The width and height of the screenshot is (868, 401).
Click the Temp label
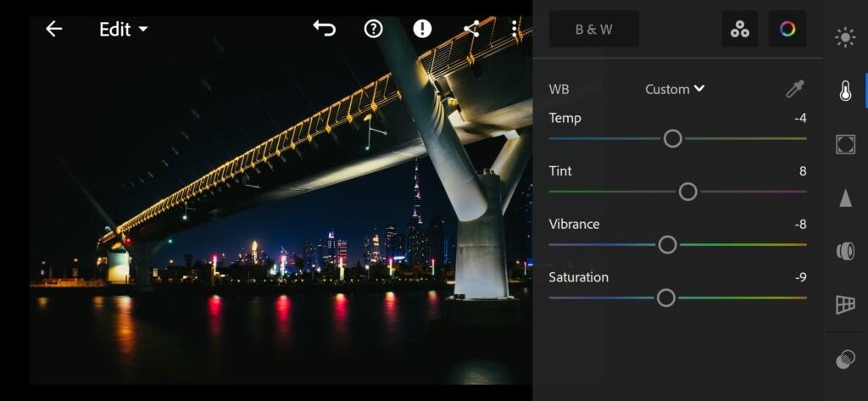click(565, 118)
